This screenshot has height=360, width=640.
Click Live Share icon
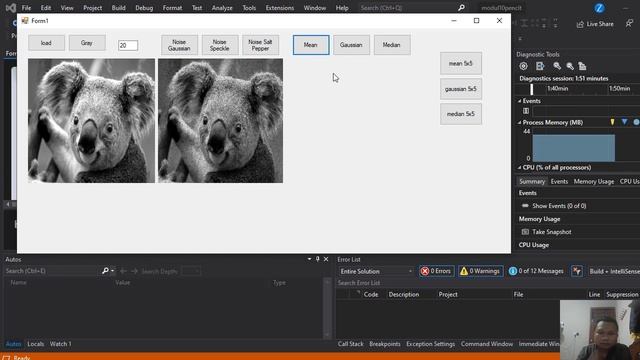(x=580, y=24)
